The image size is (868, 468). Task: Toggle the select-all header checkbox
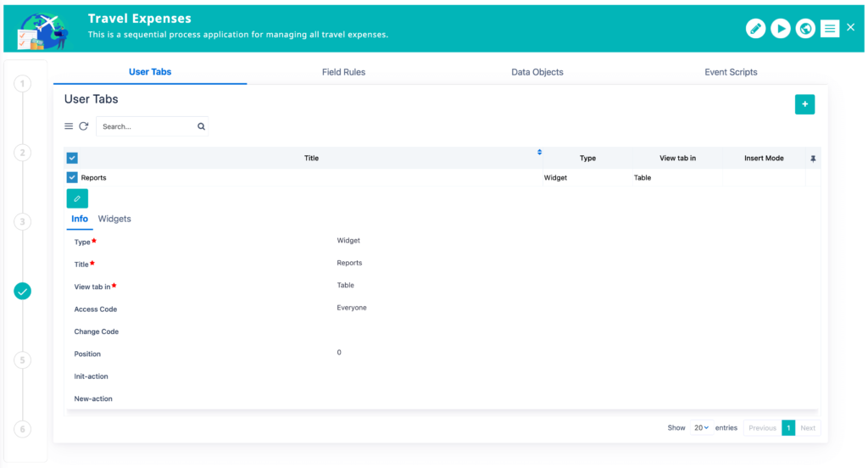pyautogui.click(x=72, y=158)
